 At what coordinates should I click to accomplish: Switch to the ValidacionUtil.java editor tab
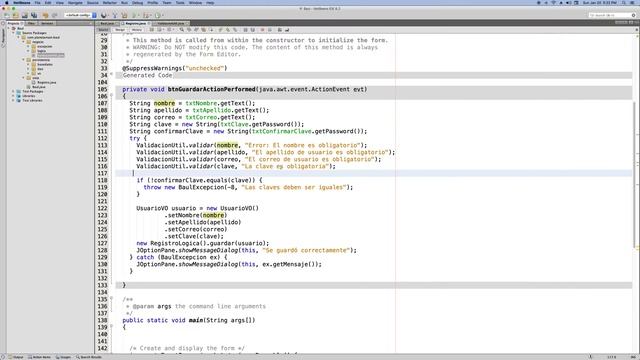coord(171,23)
